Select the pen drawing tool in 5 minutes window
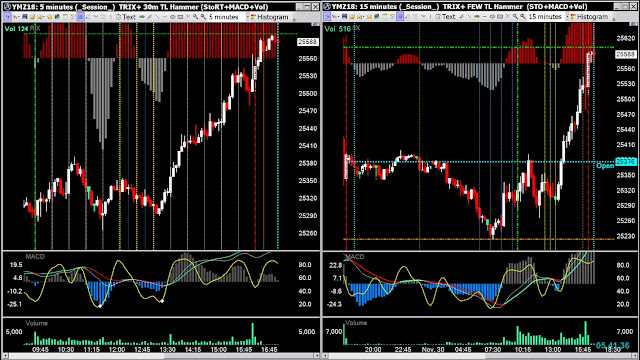This screenshot has height=360, width=640. (149, 17)
